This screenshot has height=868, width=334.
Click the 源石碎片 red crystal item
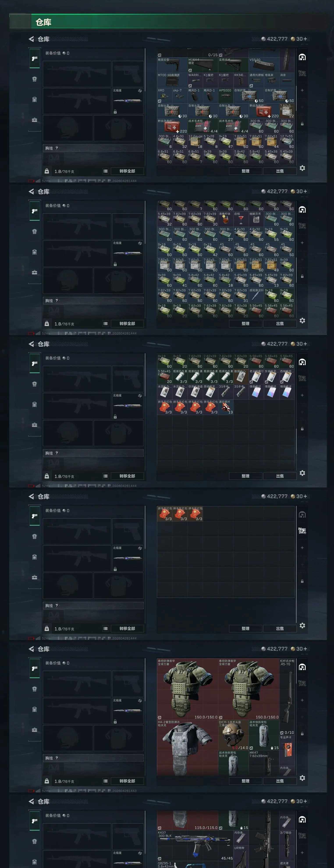tap(226, 407)
